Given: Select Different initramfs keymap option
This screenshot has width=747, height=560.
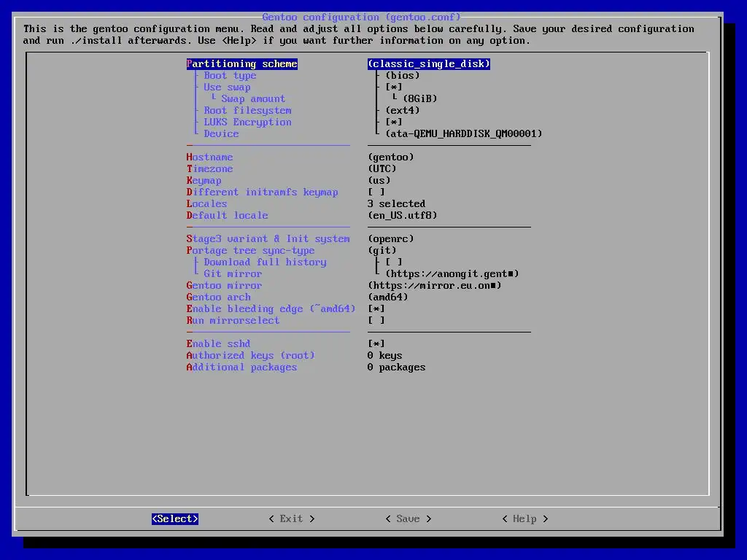Looking at the screenshot, I should pyautogui.click(x=263, y=192).
